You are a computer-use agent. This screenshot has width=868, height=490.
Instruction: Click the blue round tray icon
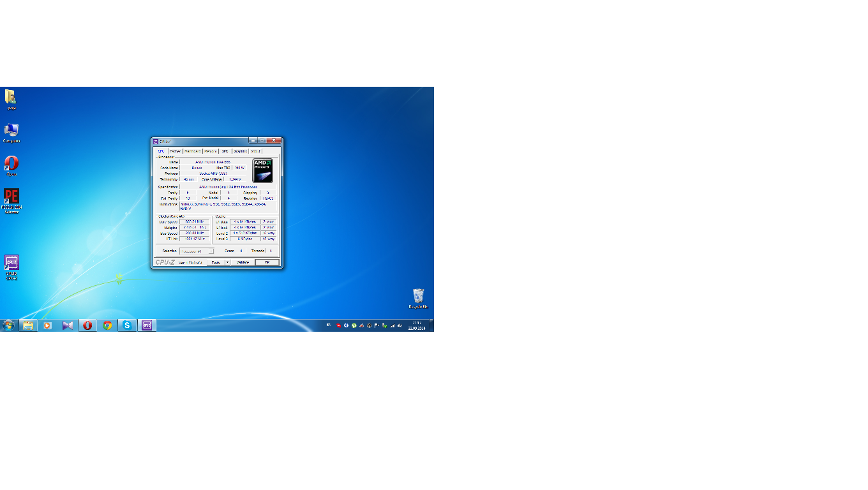(347, 325)
